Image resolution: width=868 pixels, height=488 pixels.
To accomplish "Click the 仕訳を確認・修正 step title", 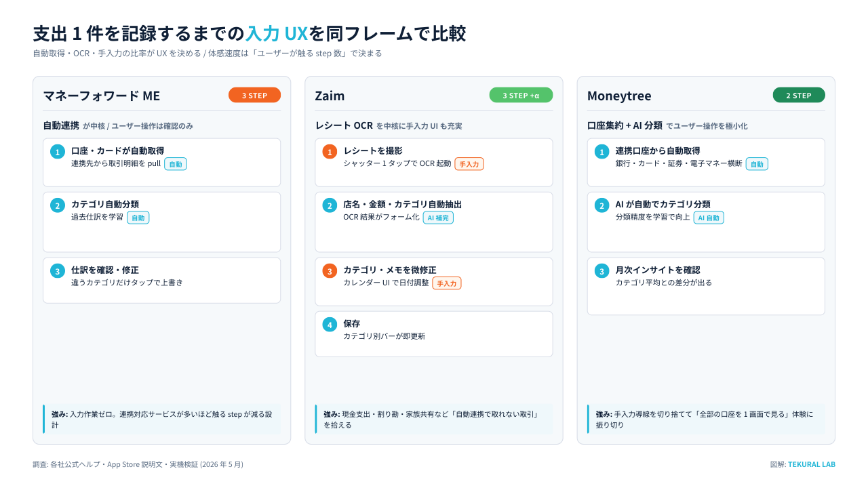I will pyautogui.click(x=105, y=270).
